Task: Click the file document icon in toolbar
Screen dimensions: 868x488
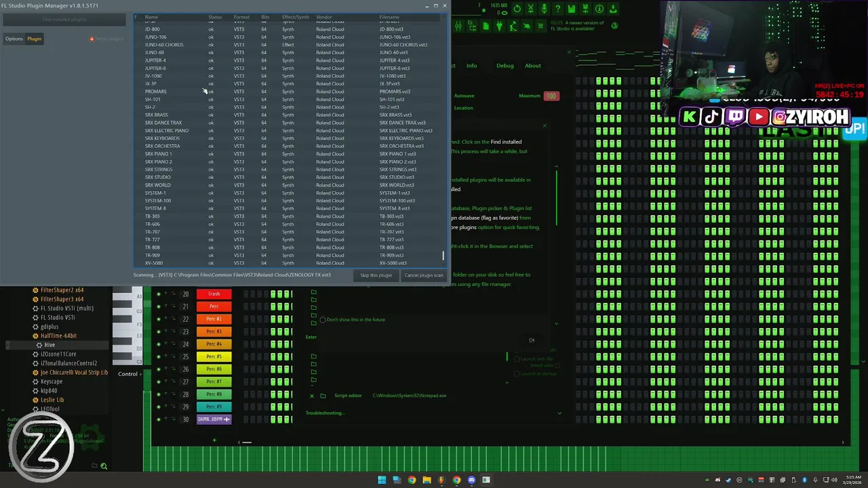Action: 486,26
